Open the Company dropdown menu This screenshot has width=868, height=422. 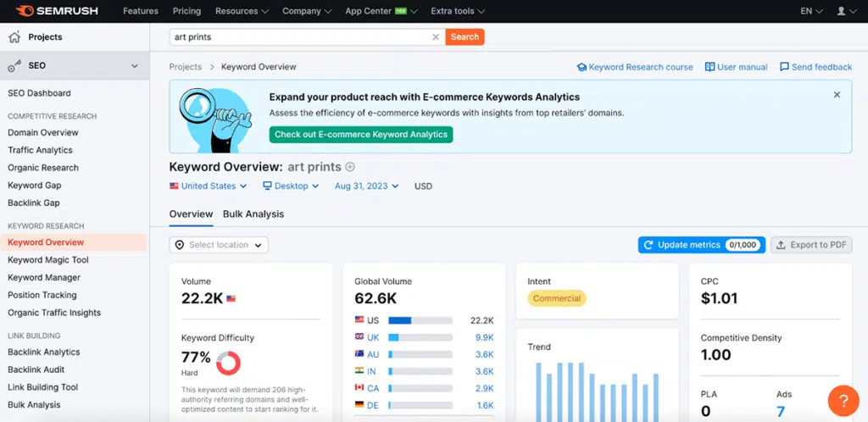pos(307,11)
